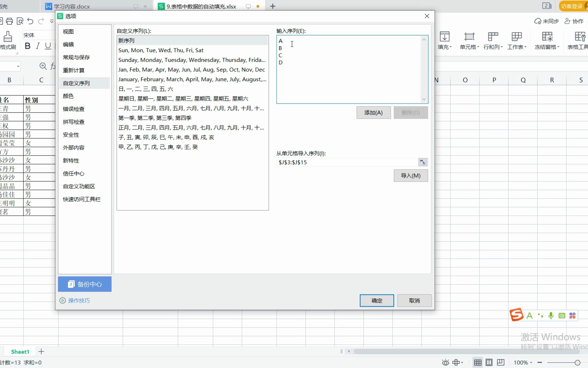The image size is (588, 368).
Task: Click the Fill tool icon
Action: pos(444,36)
